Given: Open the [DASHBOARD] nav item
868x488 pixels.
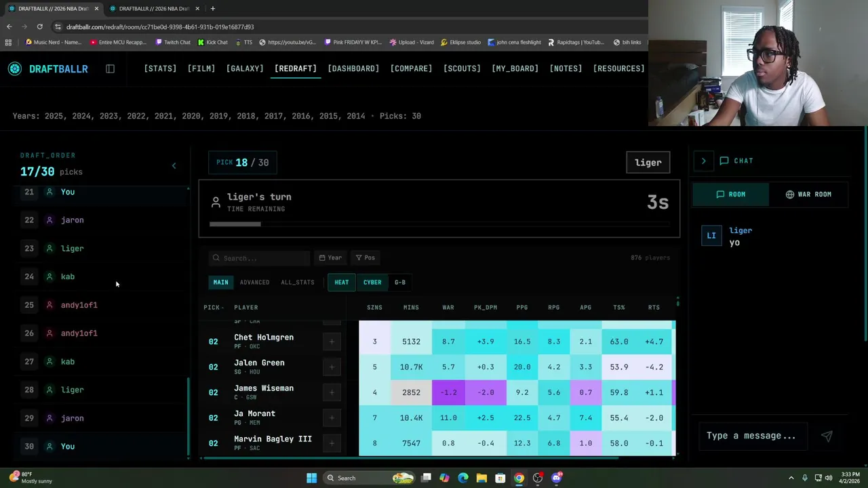Looking at the screenshot, I should pos(353,68).
